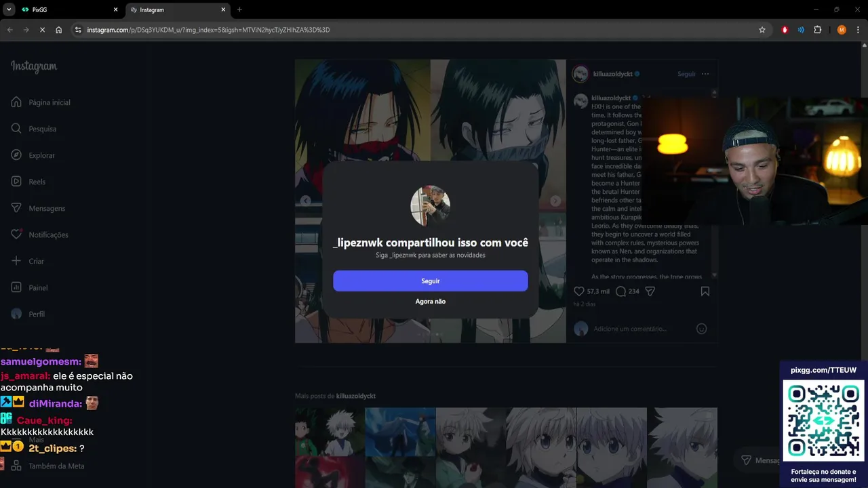868x488 pixels.
Task: Open Perfil in sidebar
Action: point(28,314)
